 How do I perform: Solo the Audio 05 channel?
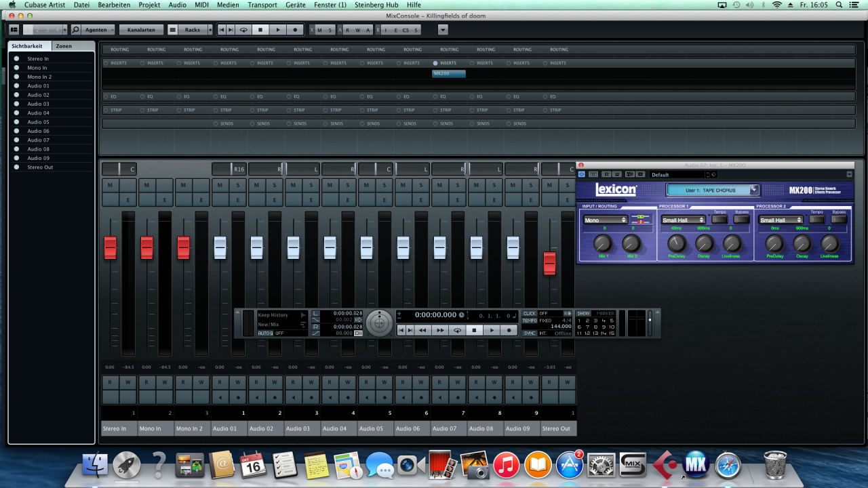pos(384,185)
